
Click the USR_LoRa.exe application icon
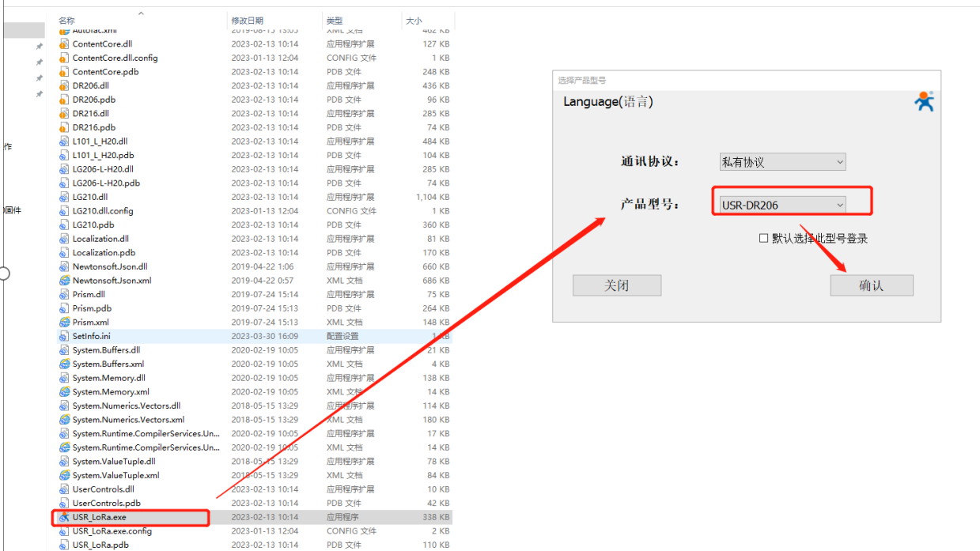[x=65, y=517]
